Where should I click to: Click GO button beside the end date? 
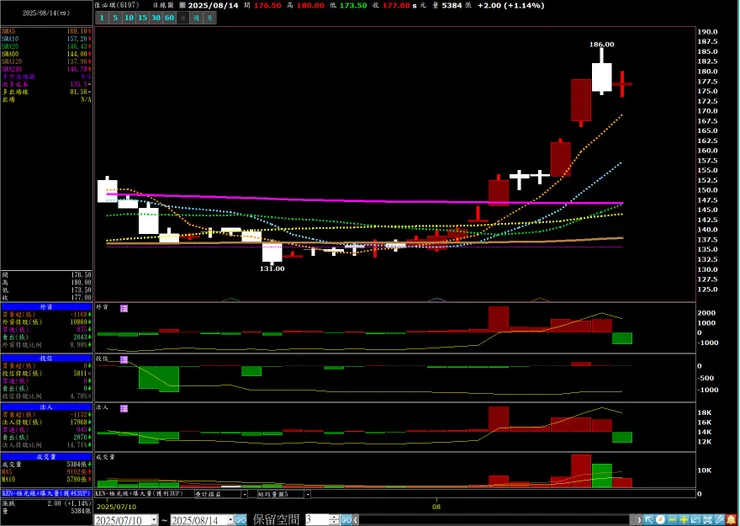click(x=241, y=520)
